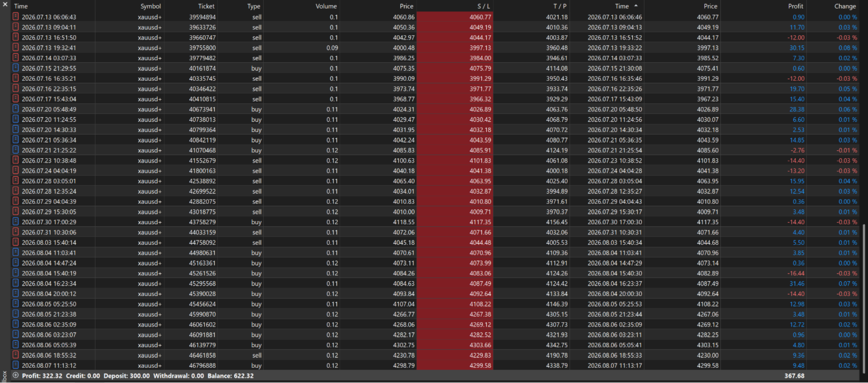Sort by the Symbol column header
Image resolution: width=868 pixels, height=383 pixels.
(x=130, y=6)
